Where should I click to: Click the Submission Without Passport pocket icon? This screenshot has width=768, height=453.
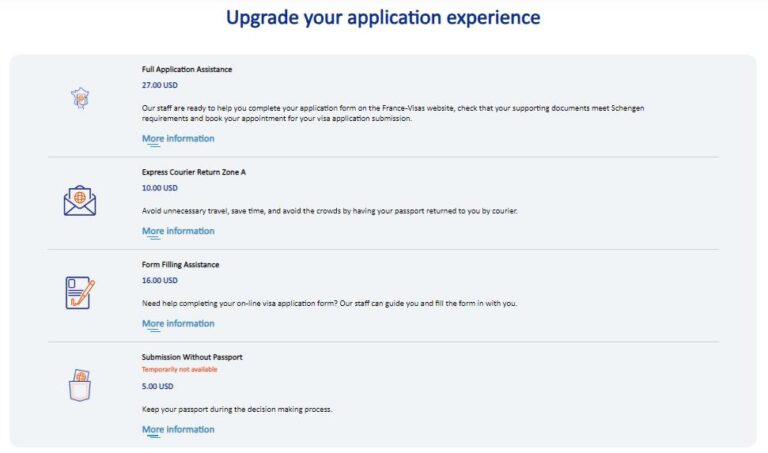[80, 384]
